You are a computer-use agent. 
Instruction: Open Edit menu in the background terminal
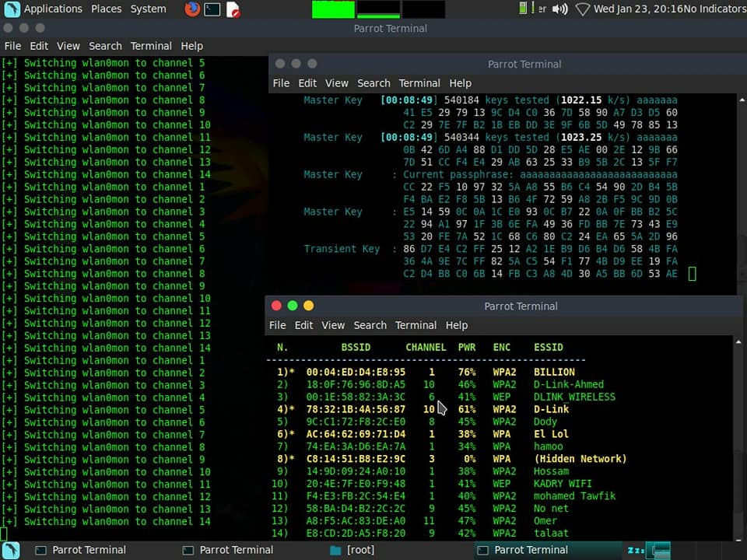click(x=39, y=46)
